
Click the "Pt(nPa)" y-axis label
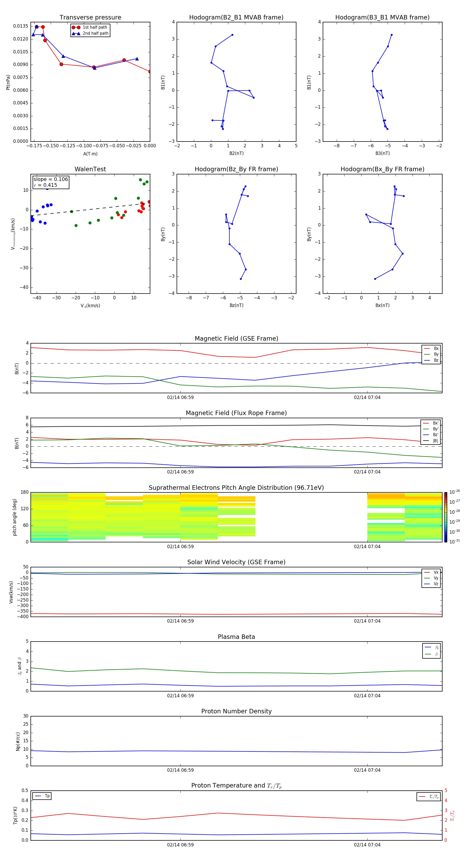pyautogui.click(x=8, y=82)
